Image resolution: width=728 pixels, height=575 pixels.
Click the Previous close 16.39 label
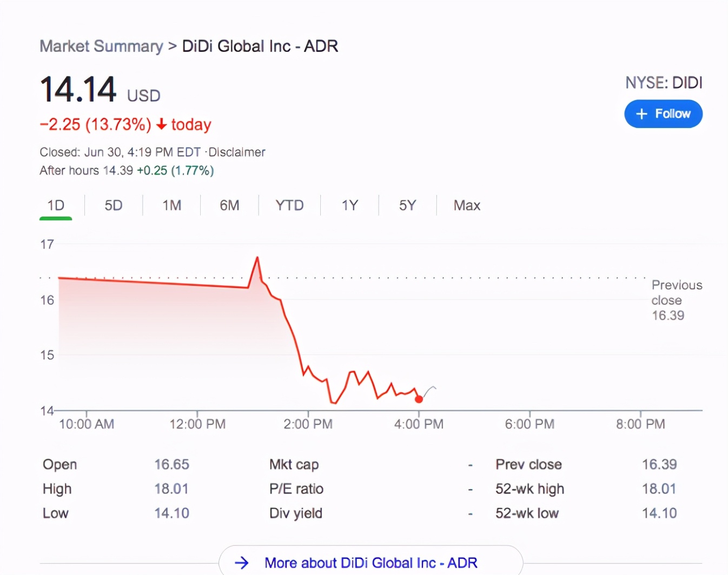(676, 300)
